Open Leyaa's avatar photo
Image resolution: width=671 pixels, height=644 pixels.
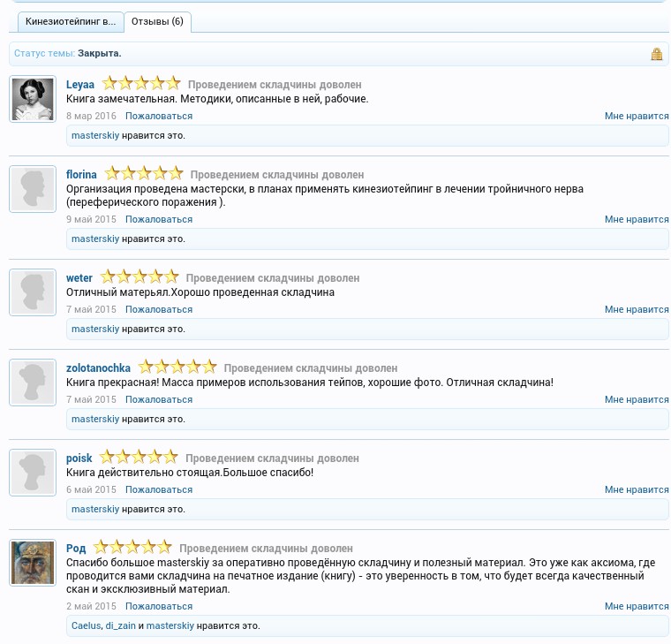[33, 98]
